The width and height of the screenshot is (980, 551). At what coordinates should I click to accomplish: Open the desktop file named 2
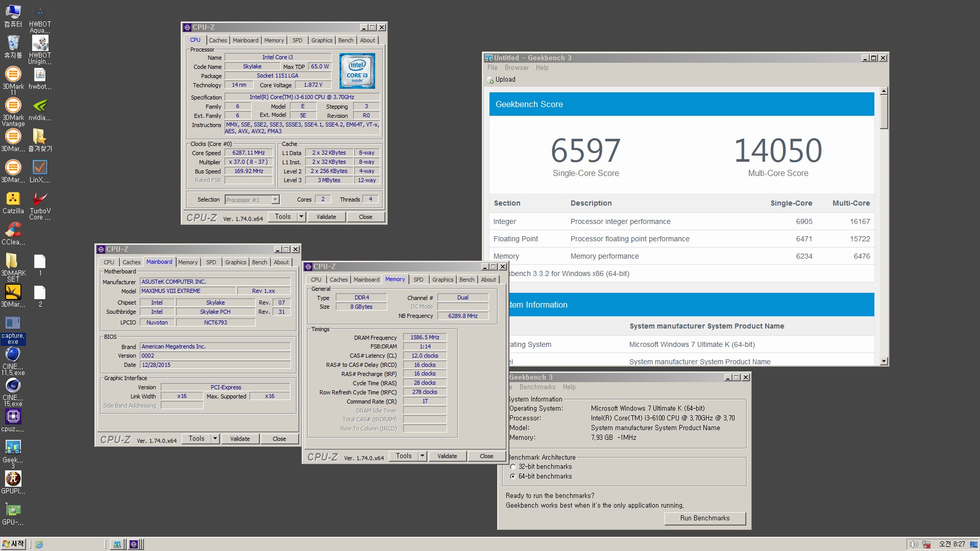(x=40, y=296)
